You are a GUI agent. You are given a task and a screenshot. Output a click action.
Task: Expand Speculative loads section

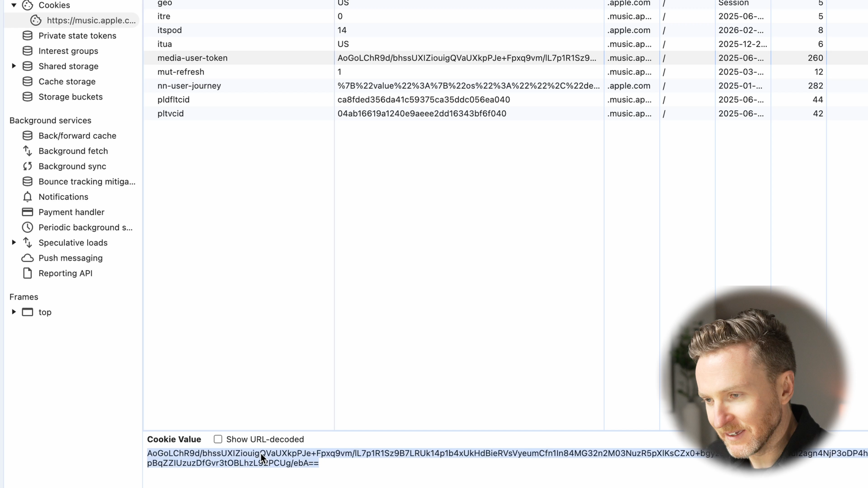14,242
